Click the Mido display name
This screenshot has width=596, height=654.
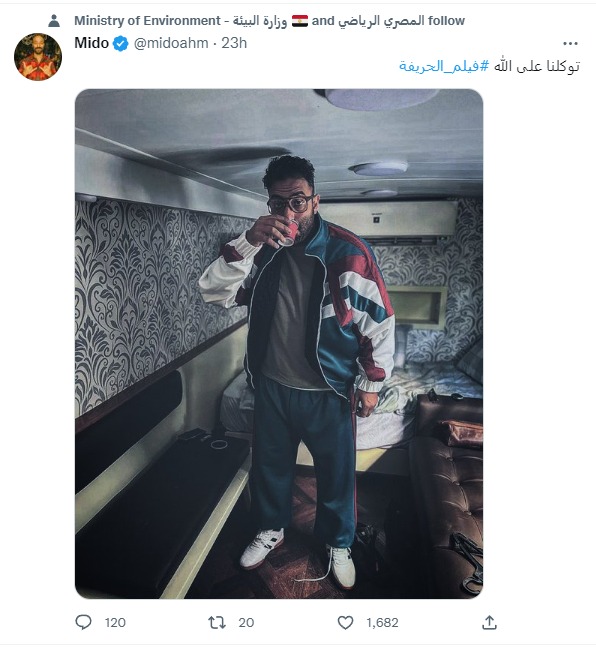[91, 43]
